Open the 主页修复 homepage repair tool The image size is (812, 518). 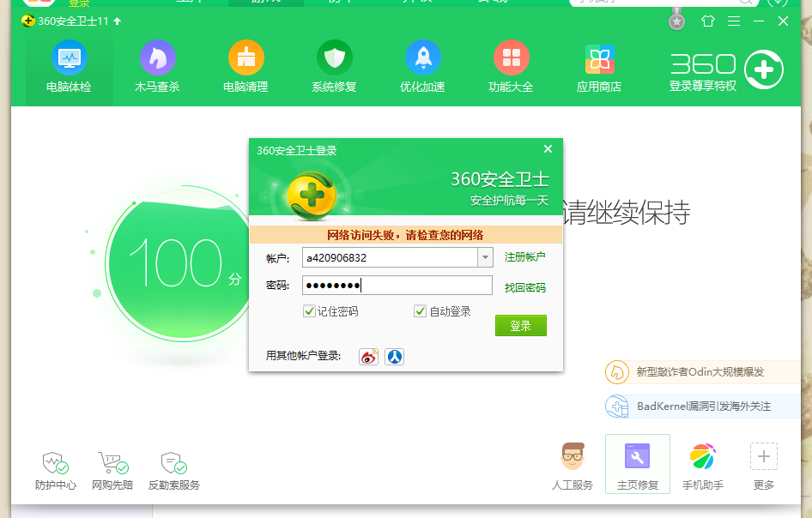click(638, 464)
